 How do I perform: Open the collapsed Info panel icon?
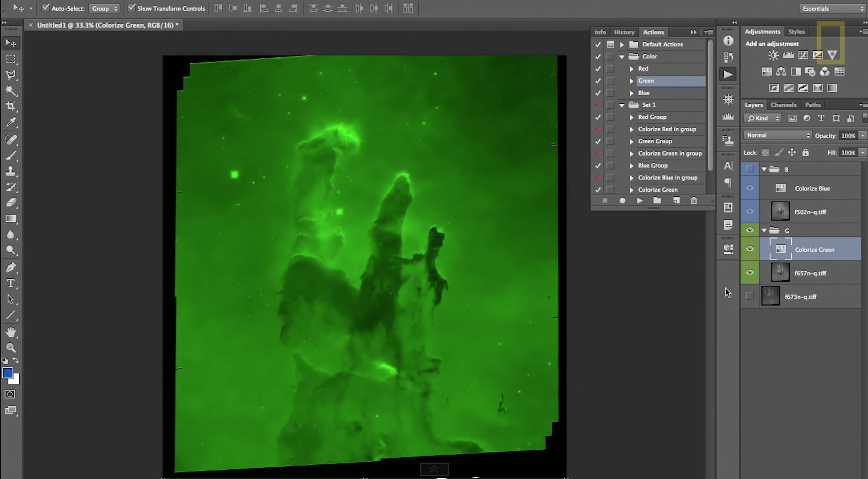pos(728,41)
